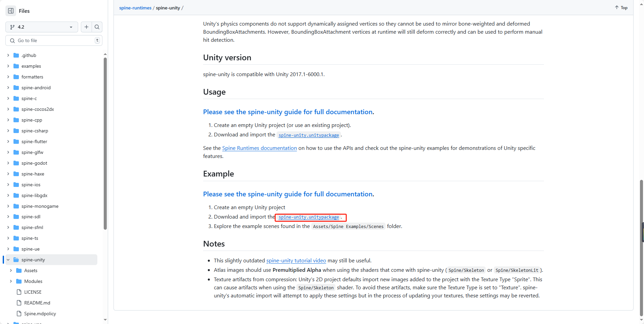The image size is (644, 324).
Task: Open Spine.mdpolicy file in tree
Action: (51, 314)
